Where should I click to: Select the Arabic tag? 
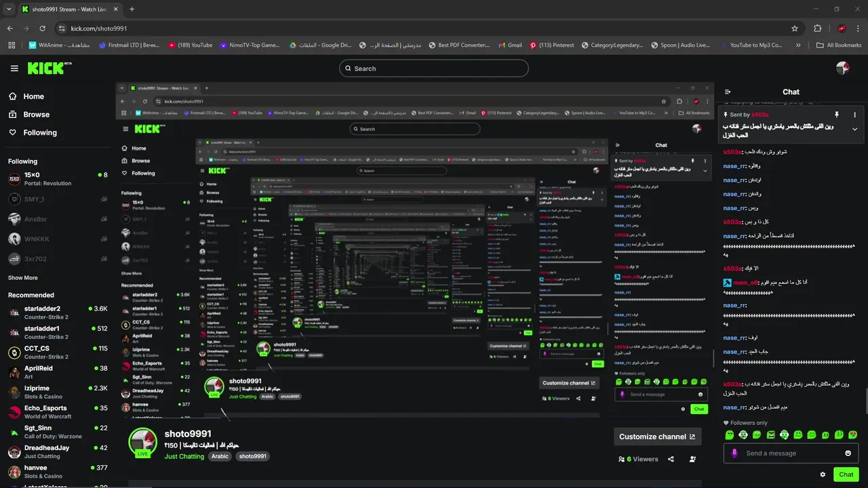click(220, 457)
